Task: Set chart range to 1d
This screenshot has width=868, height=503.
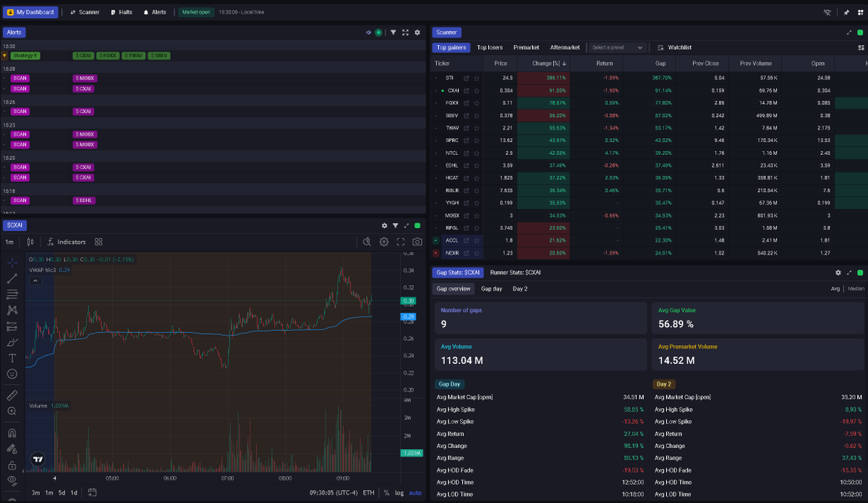Action: click(74, 493)
